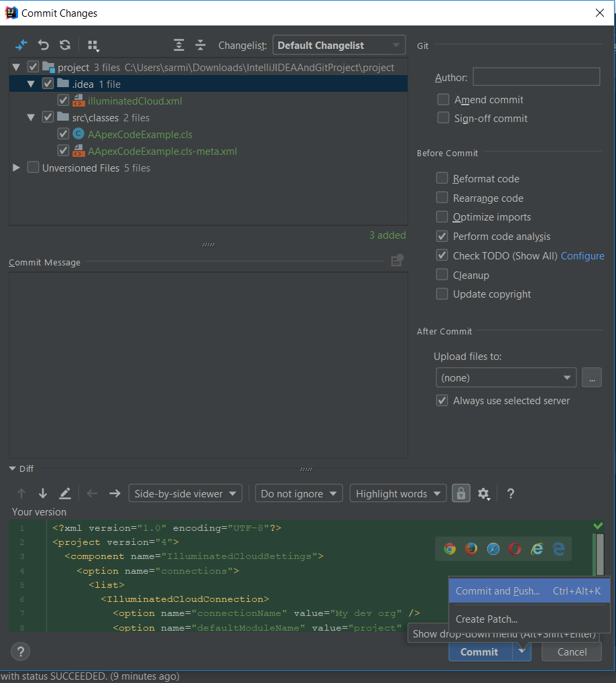Viewport: 616px width, 683px height.
Task: Select Commit and Push menu item
Action: [x=497, y=591]
